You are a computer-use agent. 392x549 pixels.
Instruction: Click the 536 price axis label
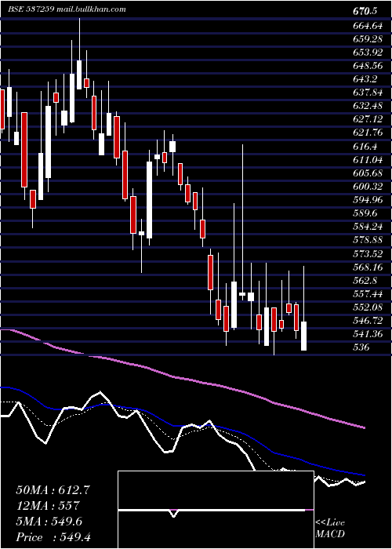point(361,348)
